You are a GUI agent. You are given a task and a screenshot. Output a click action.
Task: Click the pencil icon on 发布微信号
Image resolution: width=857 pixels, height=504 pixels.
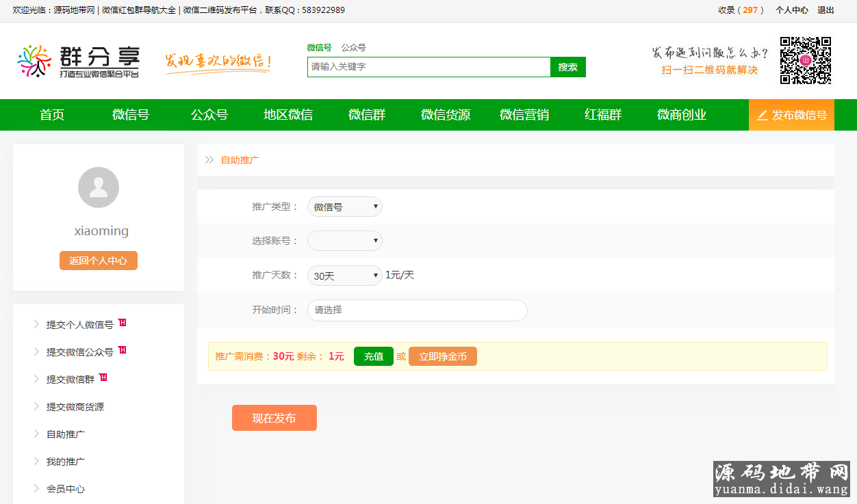(762, 116)
